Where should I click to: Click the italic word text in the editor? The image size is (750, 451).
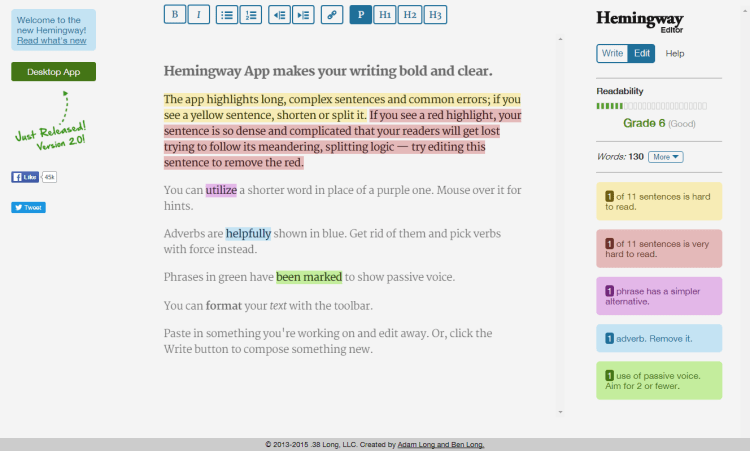pyautogui.click(x=278, y=306)
